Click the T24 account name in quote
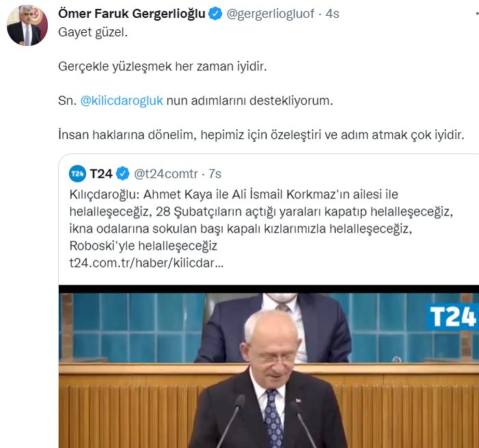This screenshot has width=479, height=448. 101,174
